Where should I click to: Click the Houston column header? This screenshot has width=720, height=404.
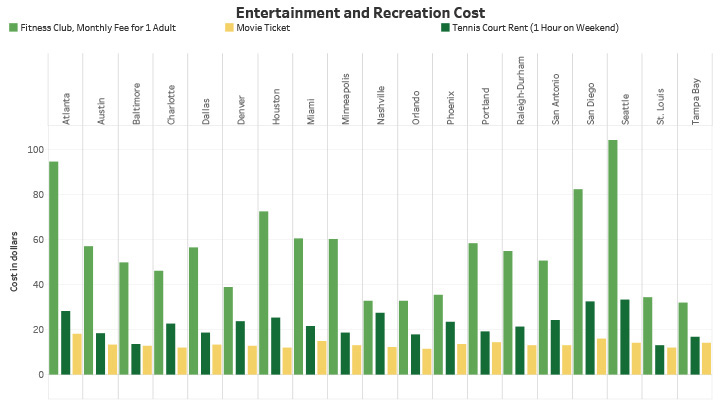point(276,107)
